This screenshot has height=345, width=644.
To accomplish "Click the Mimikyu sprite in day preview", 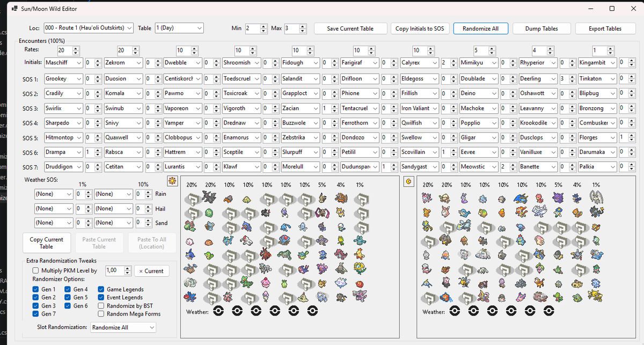I will (x=323, y=199).
